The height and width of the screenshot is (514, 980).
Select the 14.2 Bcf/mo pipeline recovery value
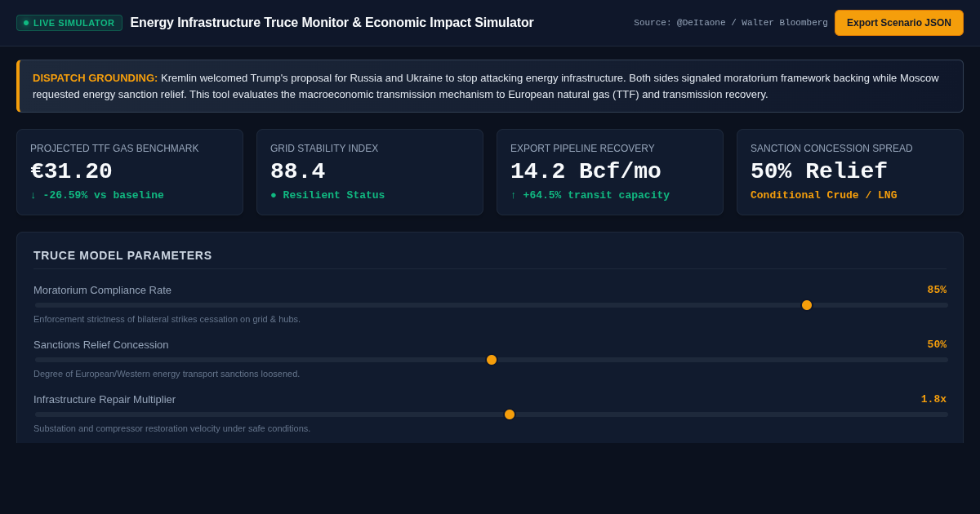586,171
